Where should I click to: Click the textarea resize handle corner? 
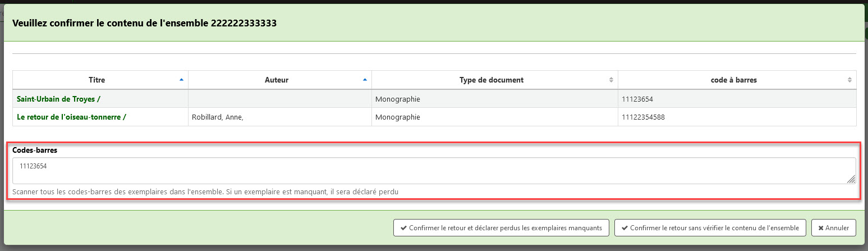click(x=851, y=179)
